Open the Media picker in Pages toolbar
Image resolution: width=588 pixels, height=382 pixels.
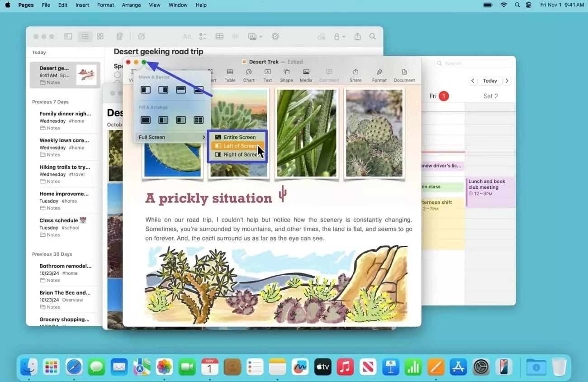(306, 75)
